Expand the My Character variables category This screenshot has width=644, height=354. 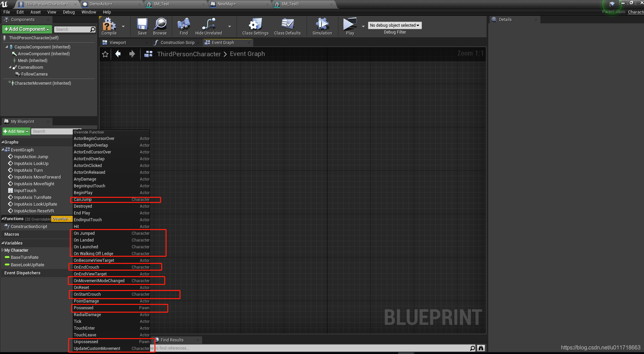[x=2, y=250]
